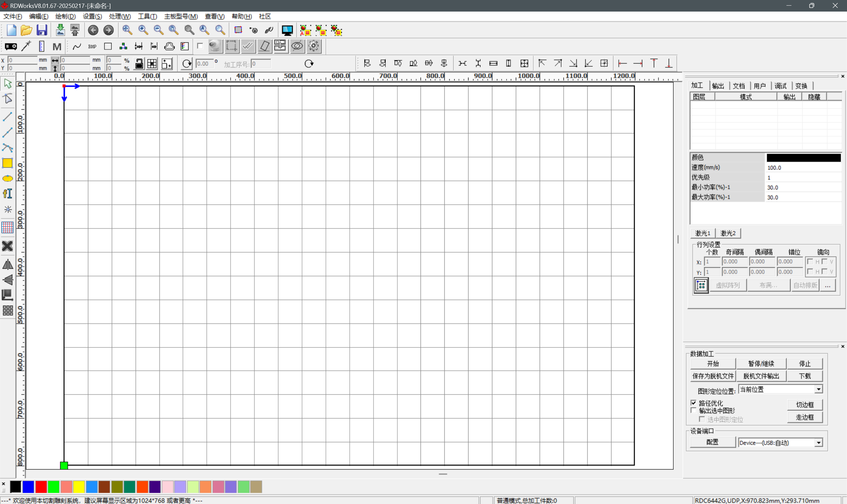This screenshot has width=847, height=504.
Task: Switch to the 激光2 tab
Action: click(728, 233)
